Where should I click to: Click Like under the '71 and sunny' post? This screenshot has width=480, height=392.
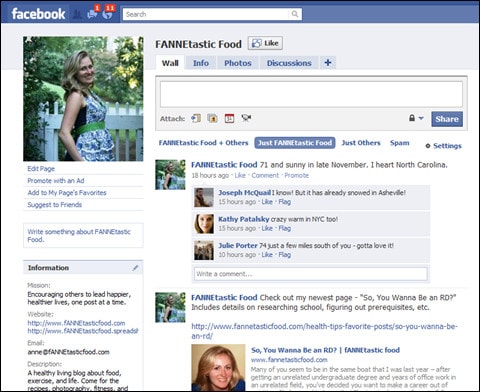point(240,175)
